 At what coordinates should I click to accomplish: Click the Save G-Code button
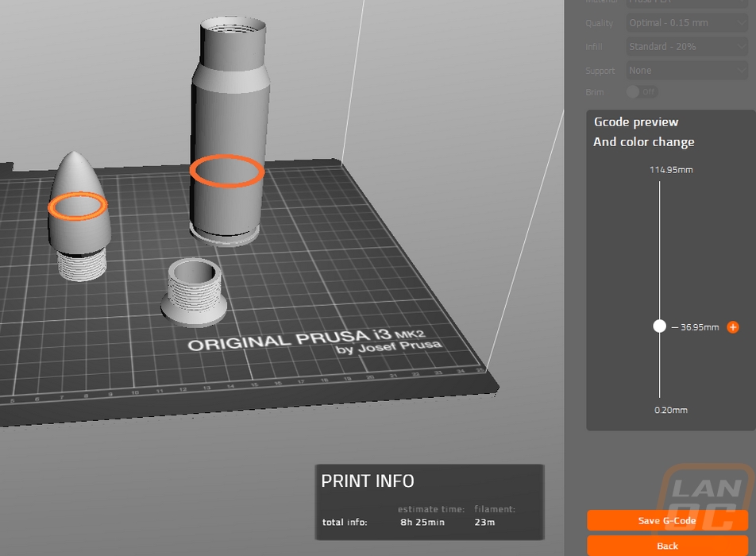[x=667, y=520]
